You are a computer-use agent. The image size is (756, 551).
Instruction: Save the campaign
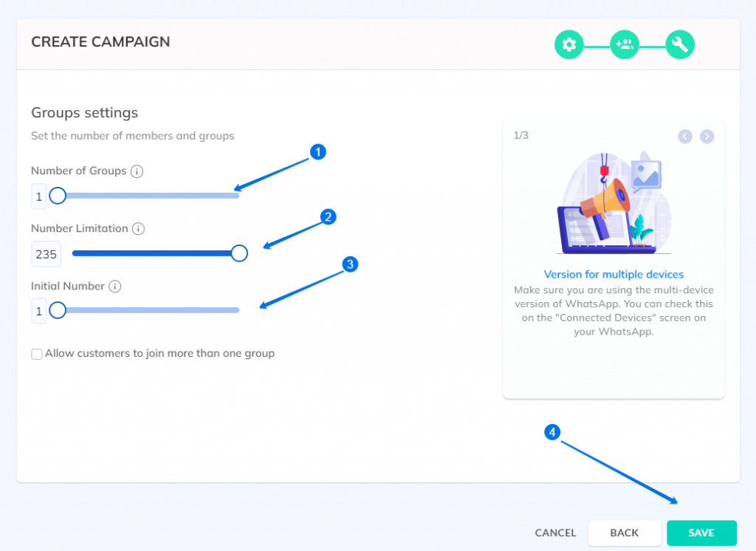tap(701, 533)
